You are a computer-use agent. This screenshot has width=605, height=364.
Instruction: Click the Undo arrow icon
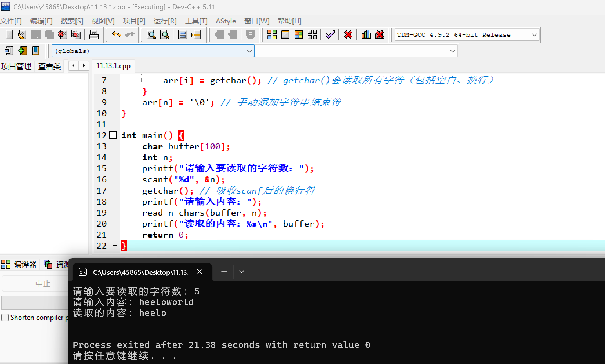pos(116,35)
